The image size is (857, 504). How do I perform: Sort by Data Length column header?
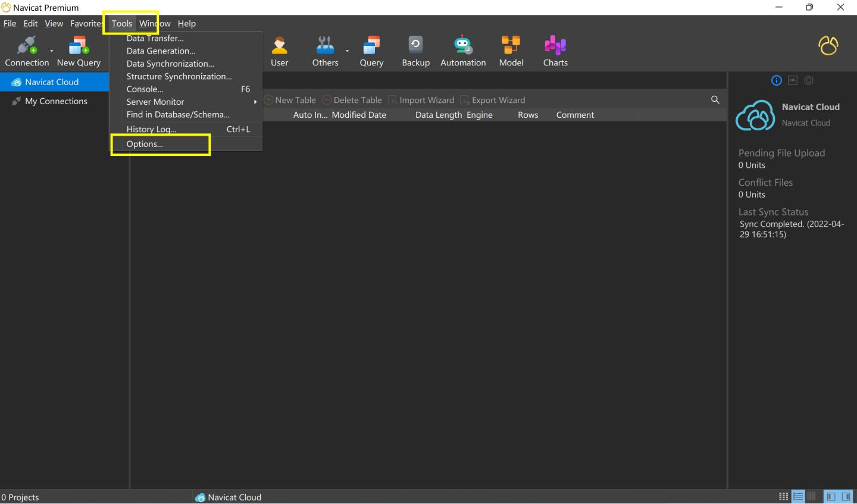439,115
